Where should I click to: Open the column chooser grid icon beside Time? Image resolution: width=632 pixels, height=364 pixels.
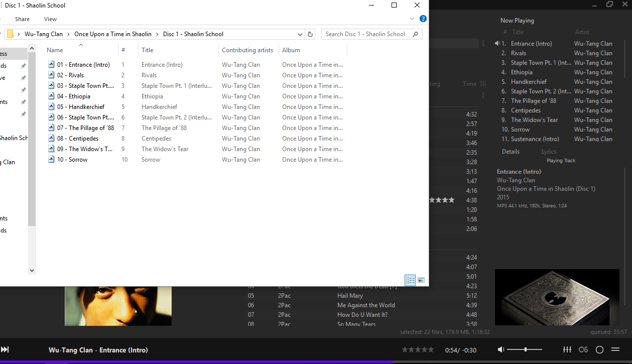click(483, 84)
